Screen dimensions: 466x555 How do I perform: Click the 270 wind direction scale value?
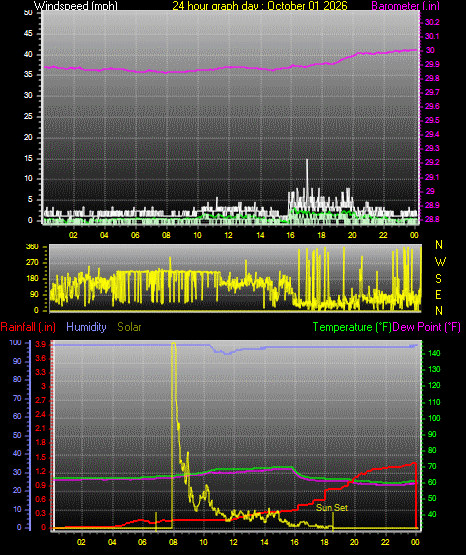[32, 263]
